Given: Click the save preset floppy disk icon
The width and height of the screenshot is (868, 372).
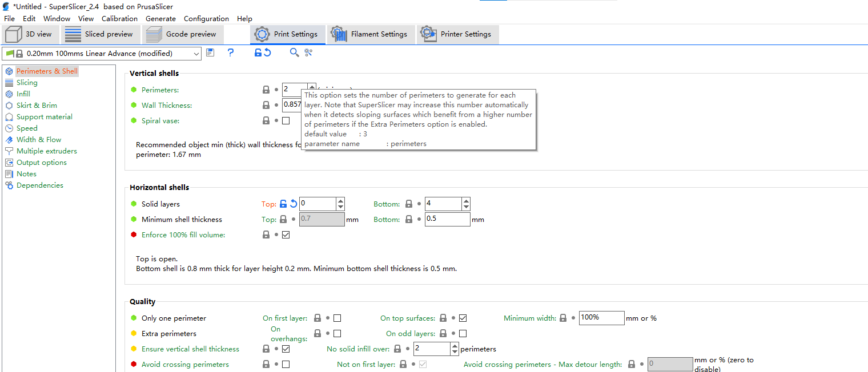Looking at the screenshot, I should click(210, 52).
